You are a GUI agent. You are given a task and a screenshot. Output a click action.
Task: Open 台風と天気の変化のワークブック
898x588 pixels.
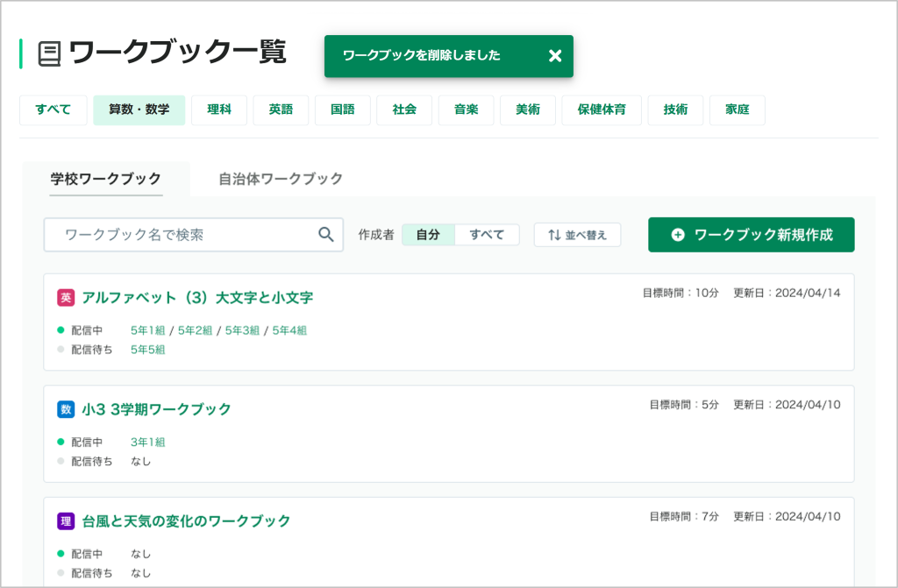point(186,521)
